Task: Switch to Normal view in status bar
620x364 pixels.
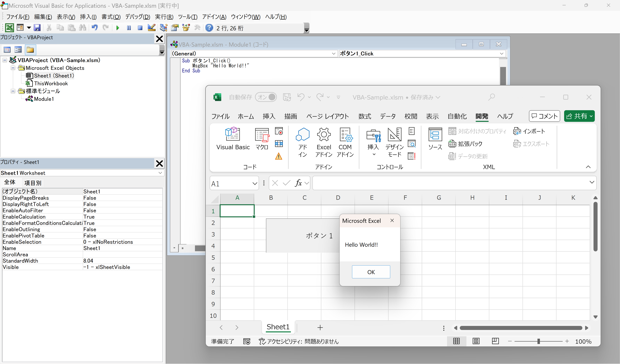Action: tap(457, 341)
